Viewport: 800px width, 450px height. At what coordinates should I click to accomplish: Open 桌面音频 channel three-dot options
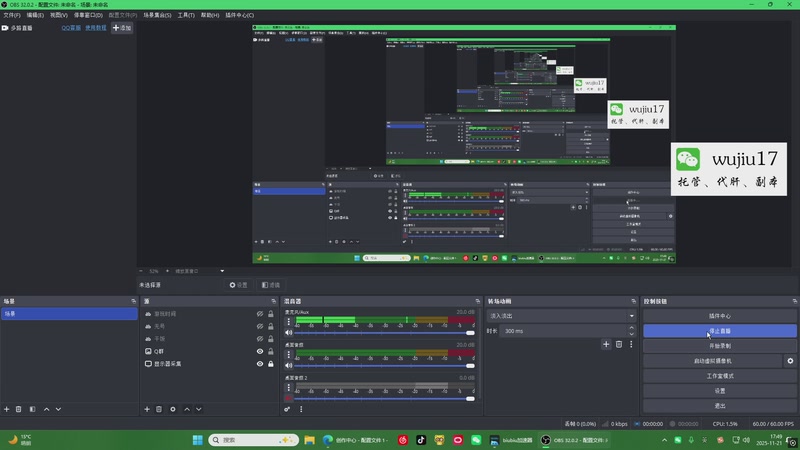tap(289, 354)
